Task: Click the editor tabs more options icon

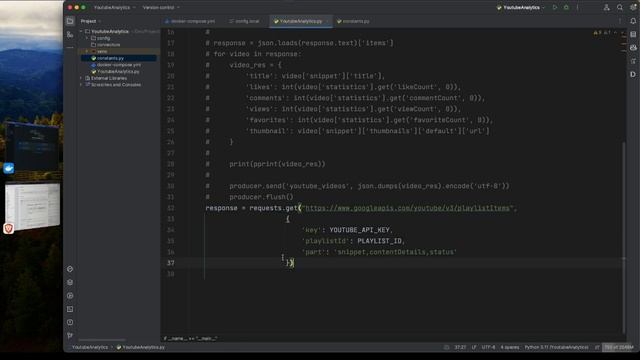Action: click(x=620, y=21)
